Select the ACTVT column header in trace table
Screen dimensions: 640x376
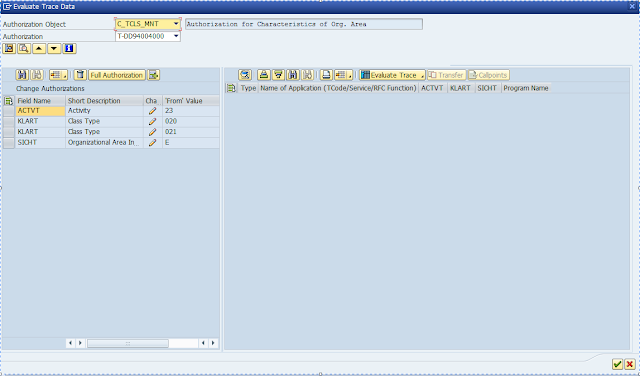click(433, 88)
